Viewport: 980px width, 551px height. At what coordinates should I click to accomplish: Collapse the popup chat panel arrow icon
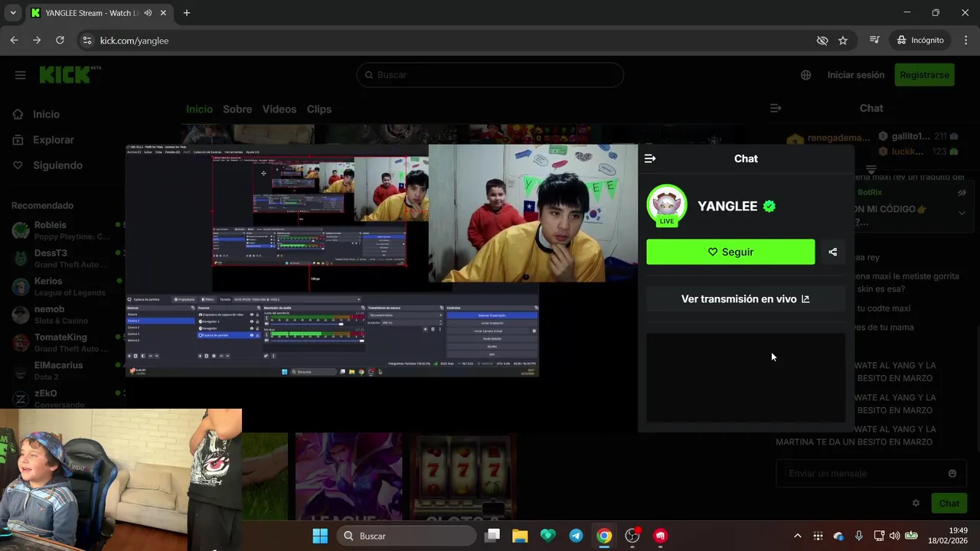650,158
